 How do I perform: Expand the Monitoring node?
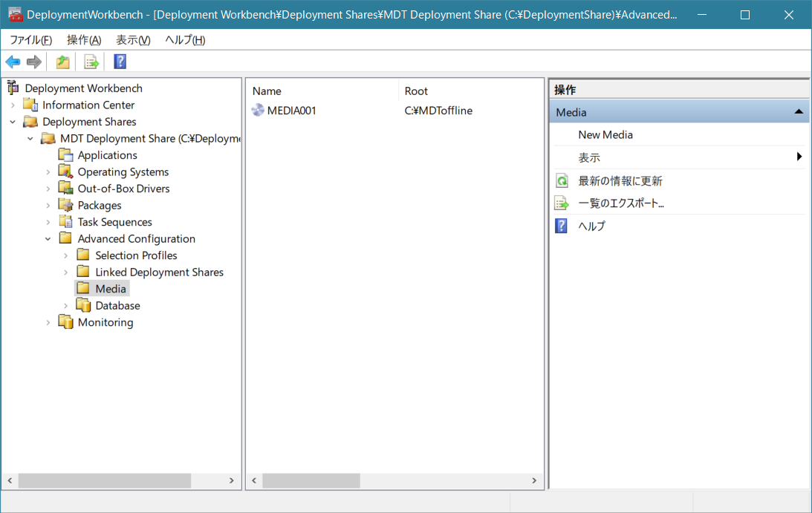tap(48, 322)
